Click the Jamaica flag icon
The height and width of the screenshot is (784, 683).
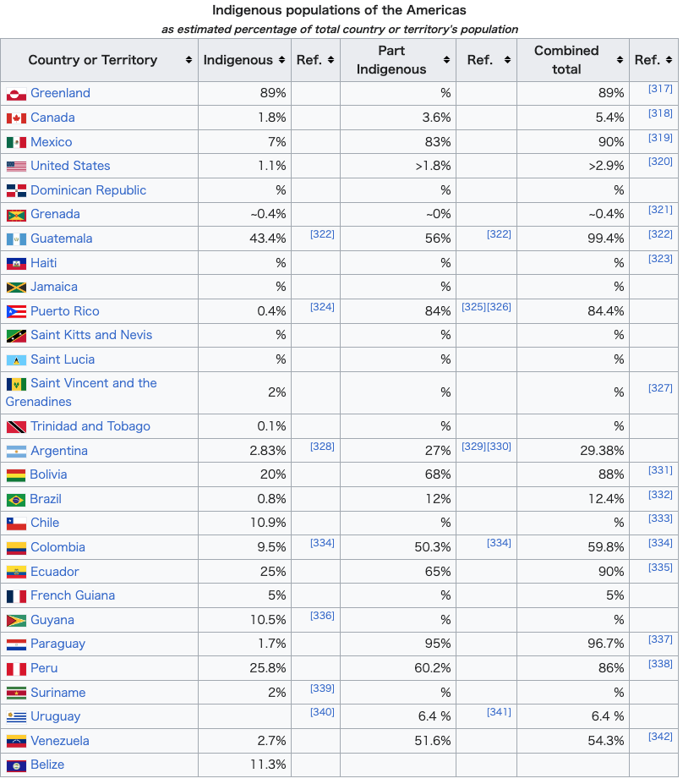[16, 288]
